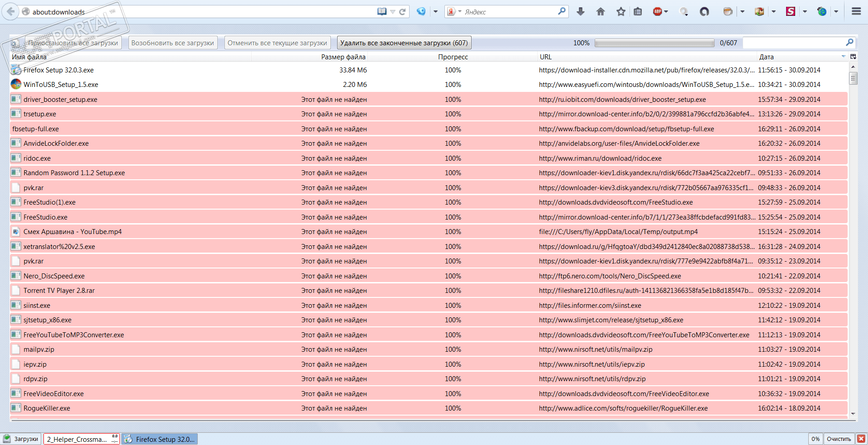Image resolution: width=868 pixels, height=445 pixels.
Task: Open dropdown arrow beside coffee cup icon
Action: coord(742,12)
